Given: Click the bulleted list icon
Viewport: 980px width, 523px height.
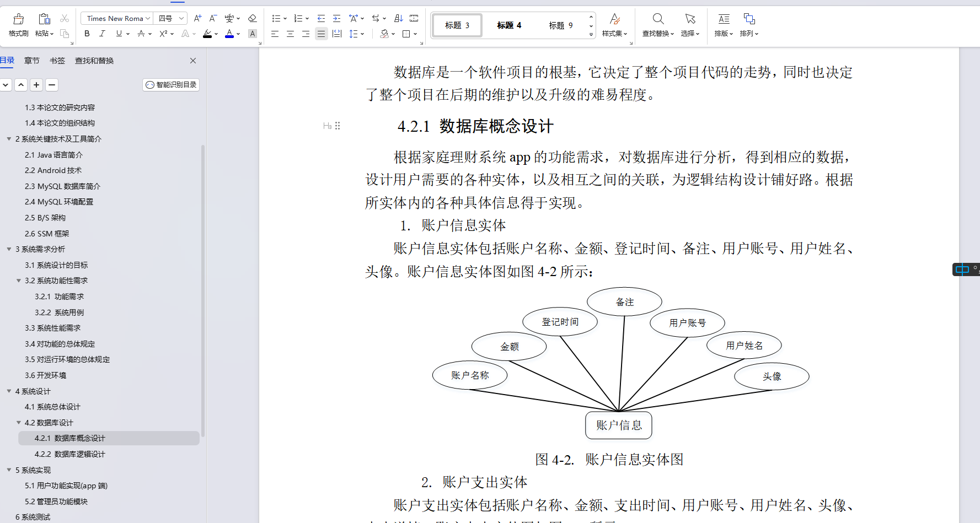Looking at the screenshot, I should pyautogui.click(x=276, y=18).
